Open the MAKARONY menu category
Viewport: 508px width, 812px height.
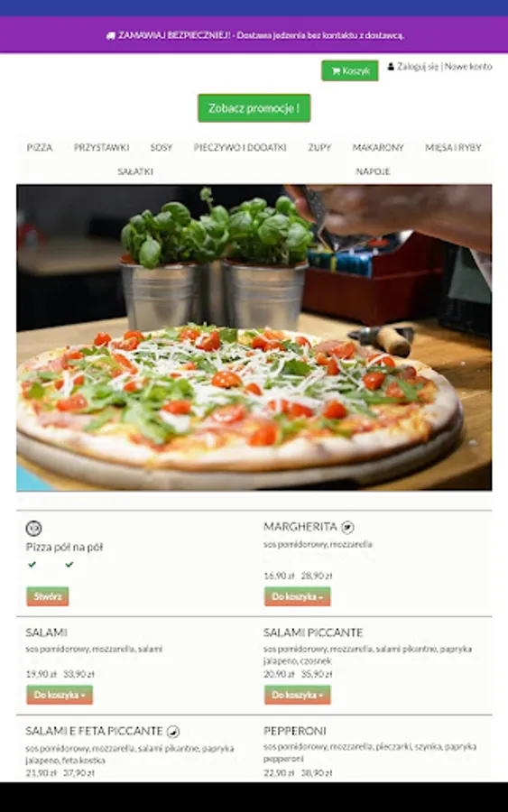[378, 148]
